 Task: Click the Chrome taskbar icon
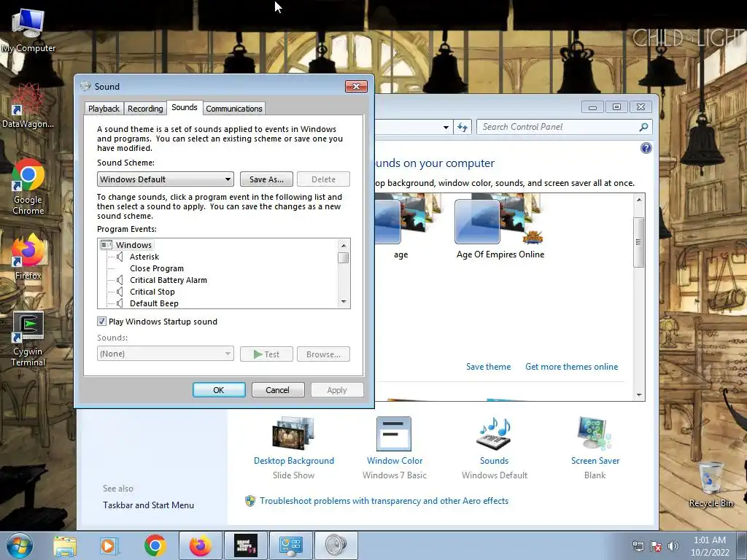pos(155,545)
